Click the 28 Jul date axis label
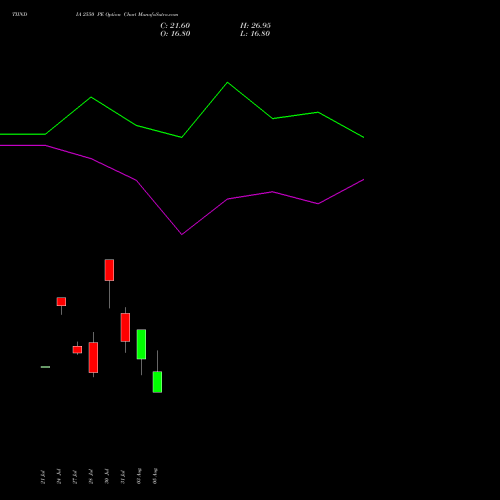Image resolution: width=500 pixels, height=500 pixels. 91,477
